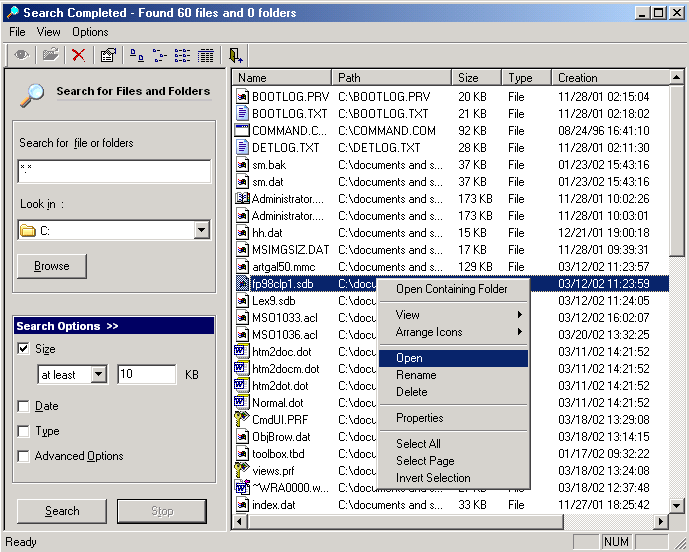689x552 pixels.
Task: Click the COMMAND.COM file icon
Action: 242,131
